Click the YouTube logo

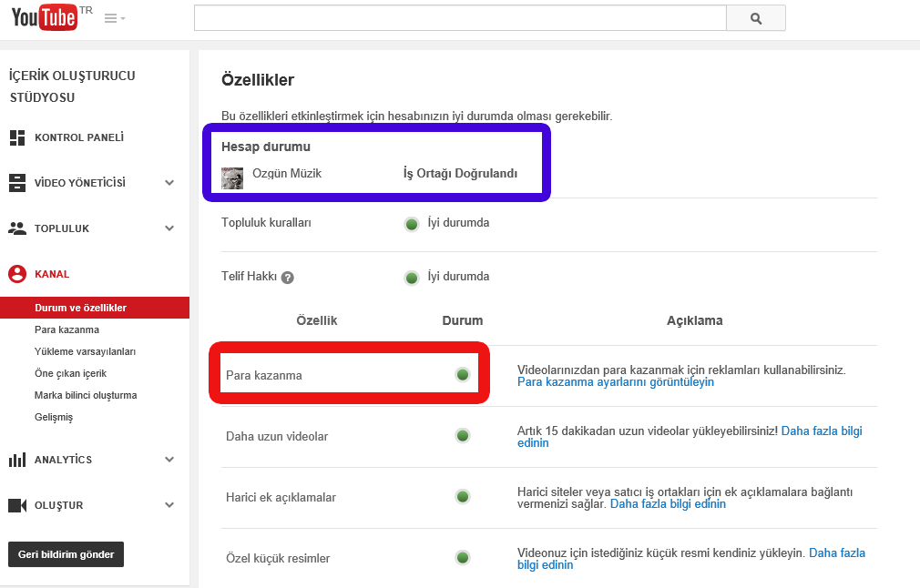pos(45,17)
